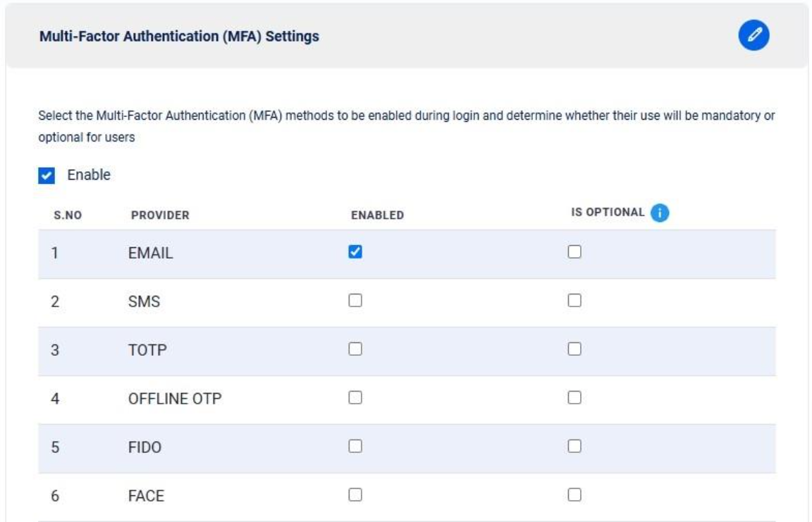Enable the TOTP provider checkbox
Viewport: 812px width, 522px height.
point(355,349)
